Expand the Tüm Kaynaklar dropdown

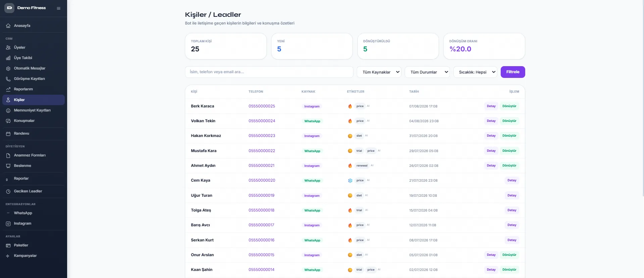(x=379, y=72)
